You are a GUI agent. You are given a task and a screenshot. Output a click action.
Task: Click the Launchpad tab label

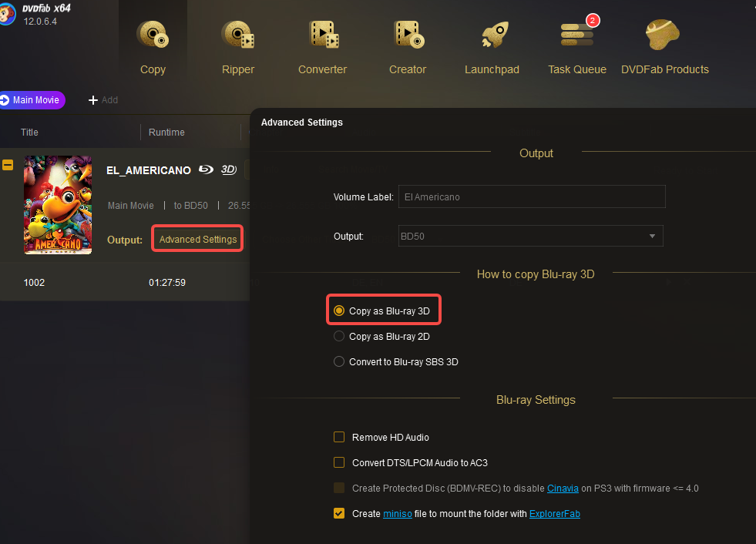pyautogui.click(x=492, y=69)
